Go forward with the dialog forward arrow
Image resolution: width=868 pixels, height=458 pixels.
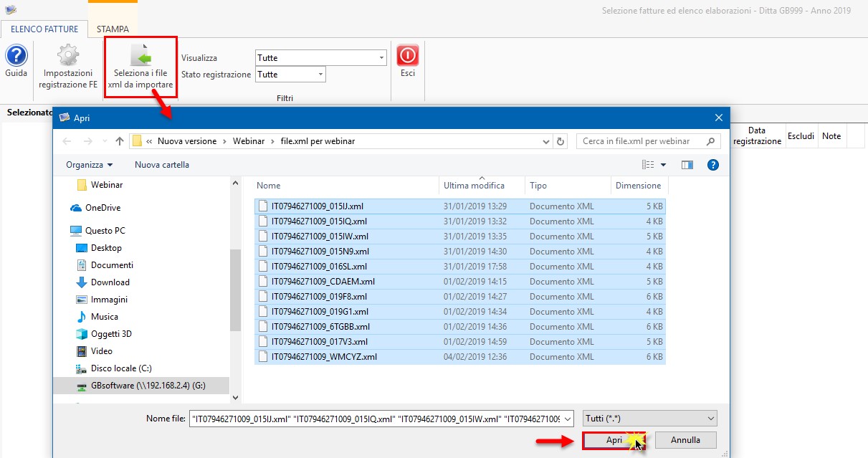click(88, 141)
